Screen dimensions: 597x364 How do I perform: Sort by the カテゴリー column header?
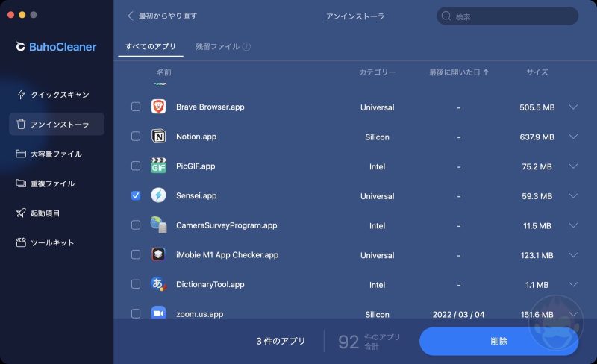[378, 72]
